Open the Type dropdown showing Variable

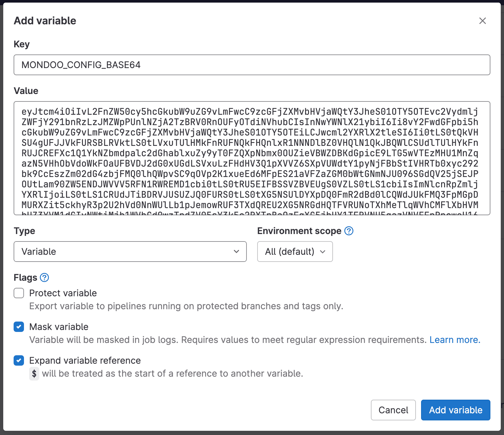coord(130,252)
